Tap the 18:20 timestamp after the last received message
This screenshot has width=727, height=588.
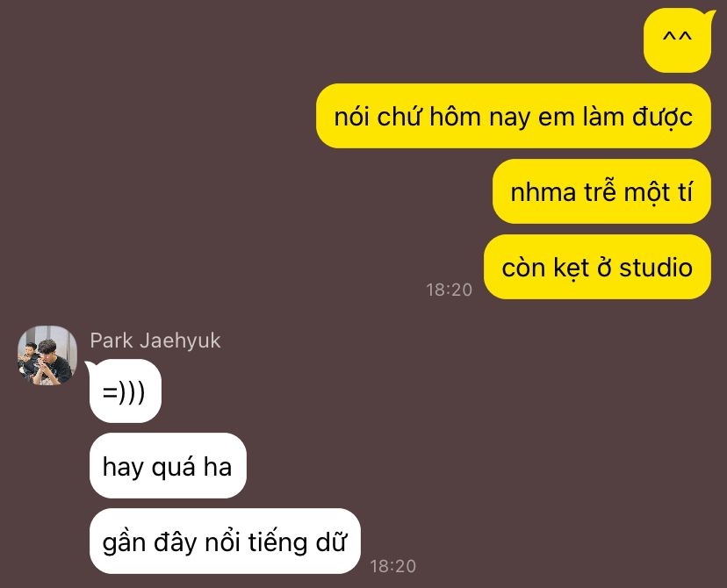tap(393, 566)
